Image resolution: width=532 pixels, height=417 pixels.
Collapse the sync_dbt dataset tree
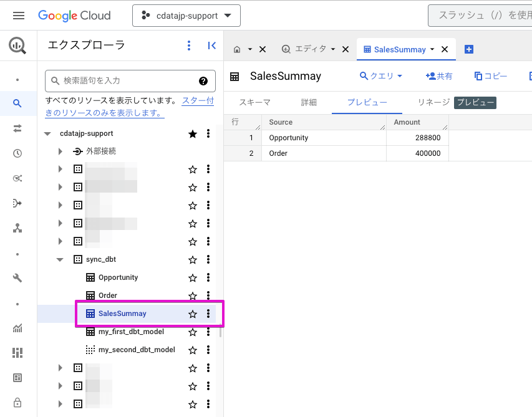(60, 260)
